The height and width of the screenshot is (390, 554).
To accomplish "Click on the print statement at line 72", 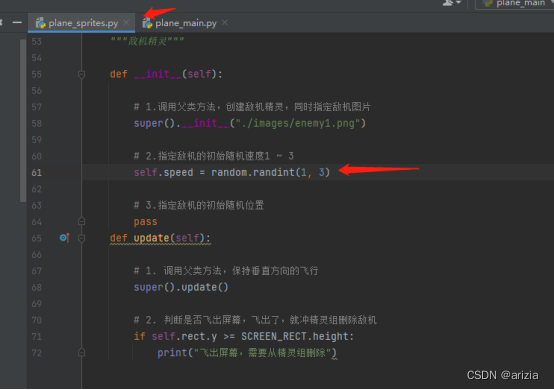I will pyautogui.click(x=247, y=353).
